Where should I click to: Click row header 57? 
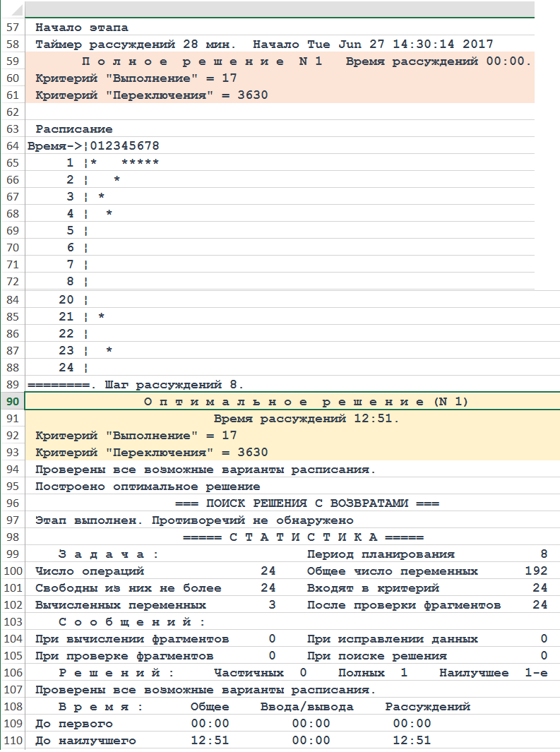12,28
